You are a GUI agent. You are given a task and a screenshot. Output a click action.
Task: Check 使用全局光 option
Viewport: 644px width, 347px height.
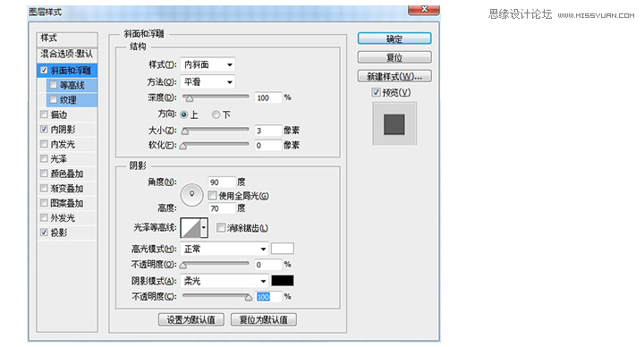212,196
